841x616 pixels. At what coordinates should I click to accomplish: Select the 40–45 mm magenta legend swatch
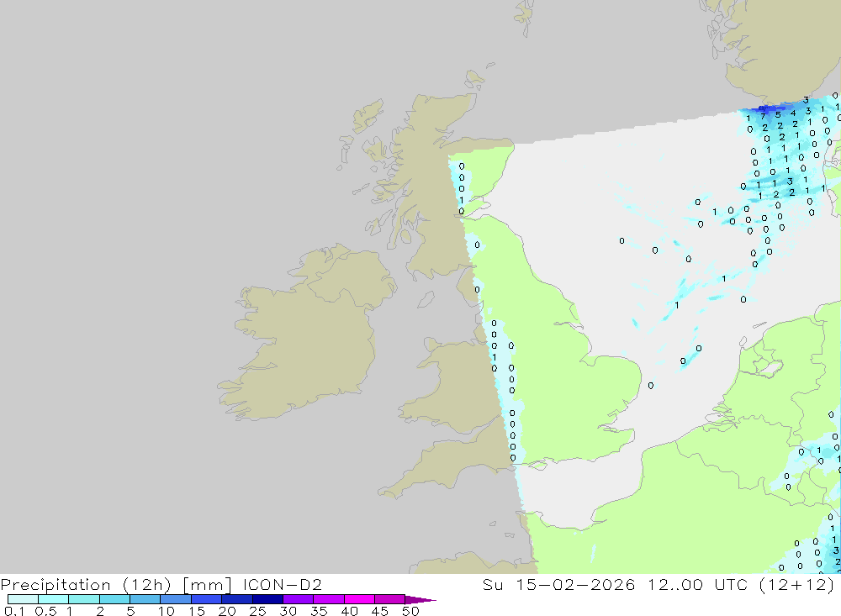tap(359, 599)
